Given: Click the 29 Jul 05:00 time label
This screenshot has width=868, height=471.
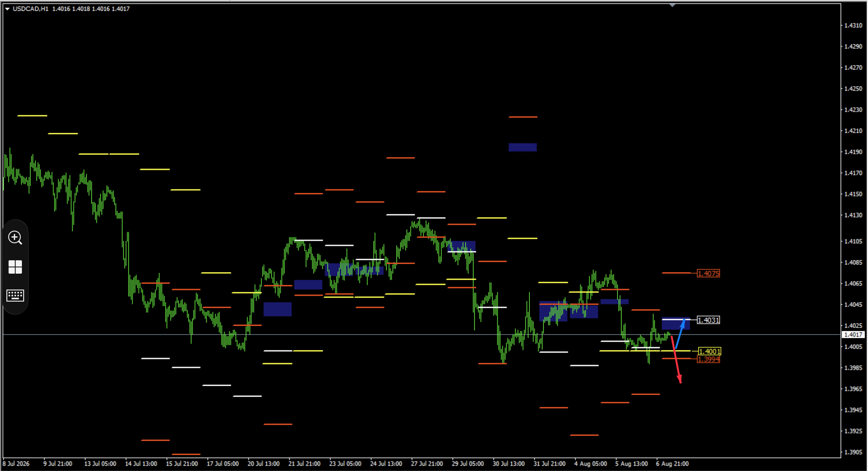Looking at the screenshot, I should (x=468, y=464).
